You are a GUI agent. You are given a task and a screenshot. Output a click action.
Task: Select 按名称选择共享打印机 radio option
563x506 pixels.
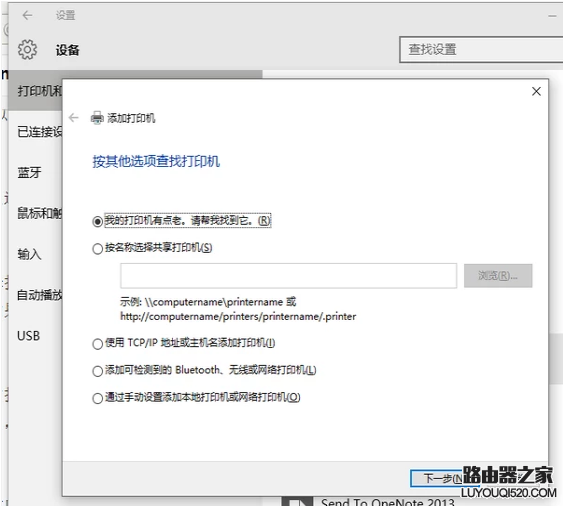(97, 249)
